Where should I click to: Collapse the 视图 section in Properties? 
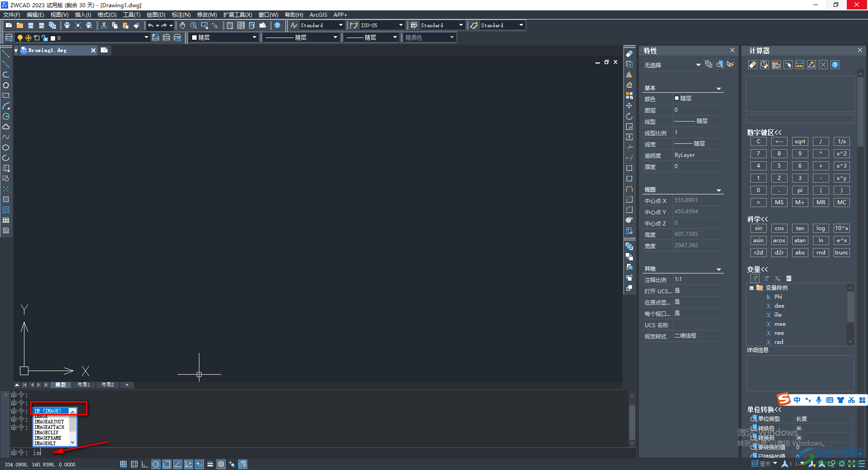pos(719,190)
